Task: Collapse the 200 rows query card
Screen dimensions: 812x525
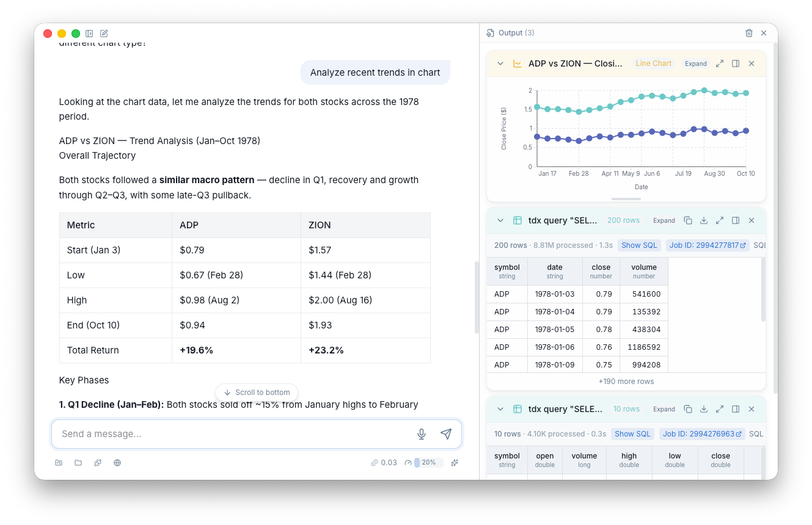Action: (500, 220)
